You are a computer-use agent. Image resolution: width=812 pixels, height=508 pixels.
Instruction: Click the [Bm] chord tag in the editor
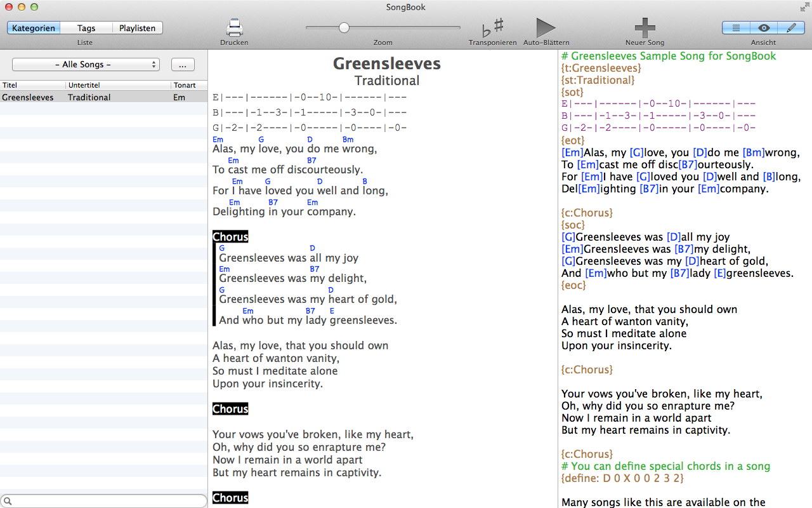click(754, 152)
